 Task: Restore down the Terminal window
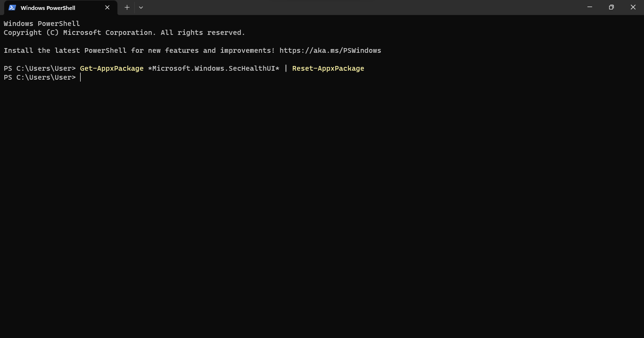(x=611, y=7)
